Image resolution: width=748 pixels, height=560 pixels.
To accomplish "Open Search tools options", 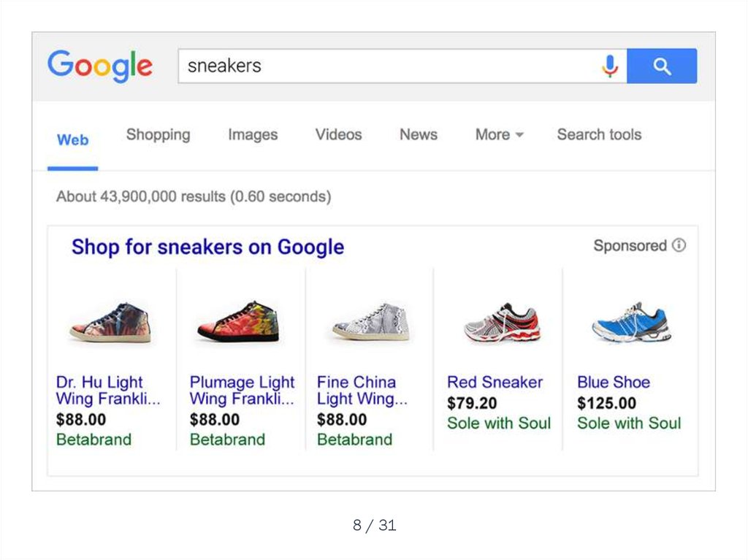I will tap(599, 134).
